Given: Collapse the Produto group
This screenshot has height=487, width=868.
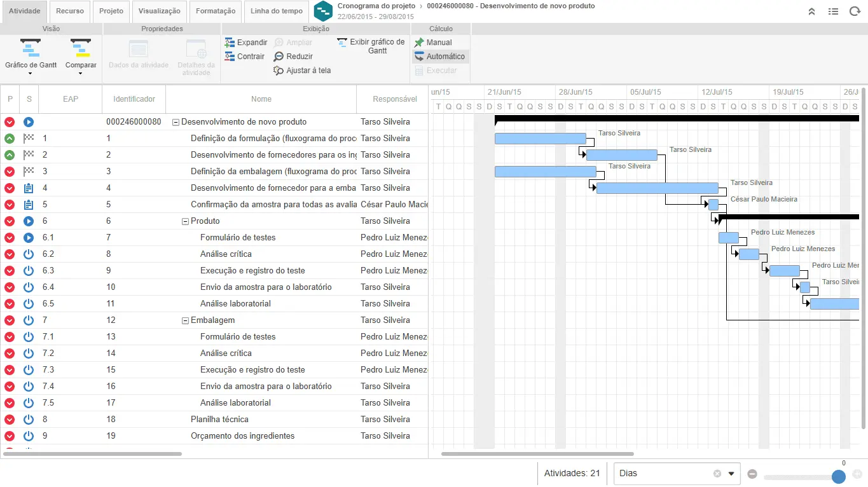Looking at the screenshot, I should (x=186, y=221).
